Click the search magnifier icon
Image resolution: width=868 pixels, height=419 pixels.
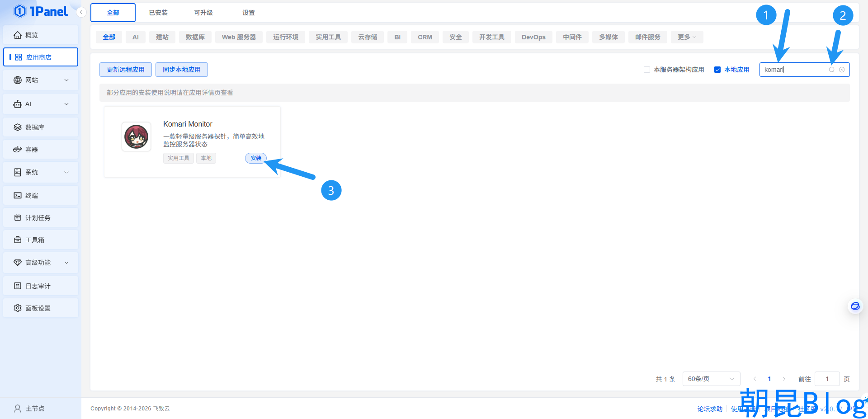point(831,70)
